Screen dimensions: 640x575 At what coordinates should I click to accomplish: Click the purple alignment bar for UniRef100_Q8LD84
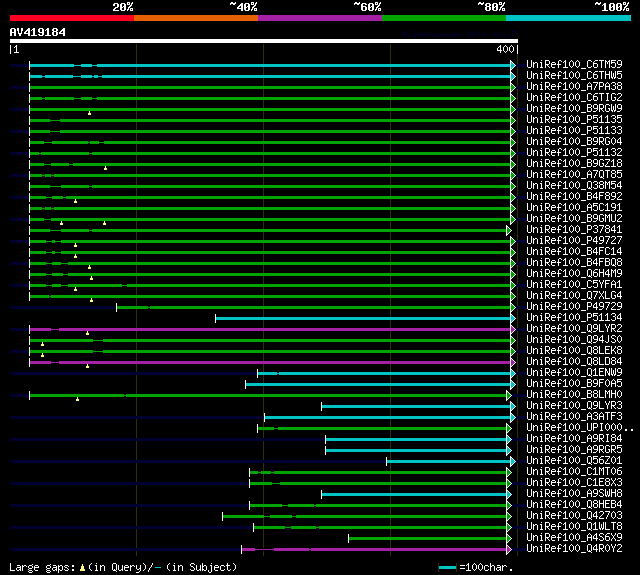270,362
